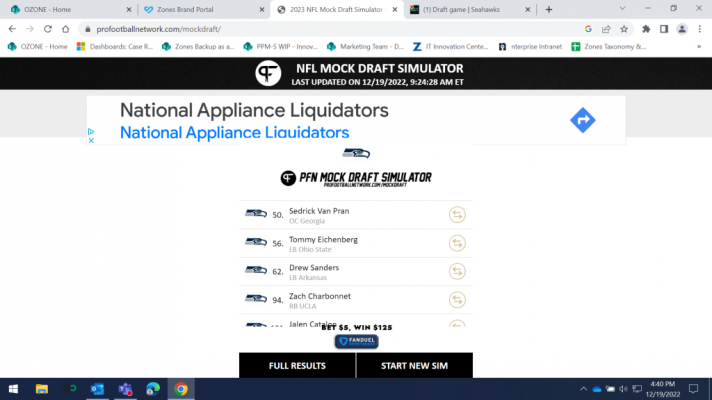Swap pick 50 Sedrick Van Pran
The height and width of the screenshot is (400, 712).
pos(457,215)
